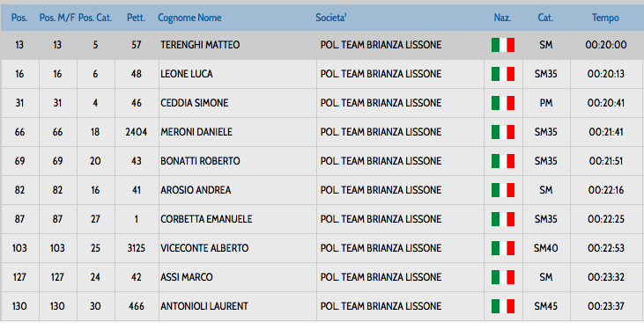This screenshot has width=644, height=323.
Task: Select runner CORBETTA EMANUELE
Action: tap(206, 219)
